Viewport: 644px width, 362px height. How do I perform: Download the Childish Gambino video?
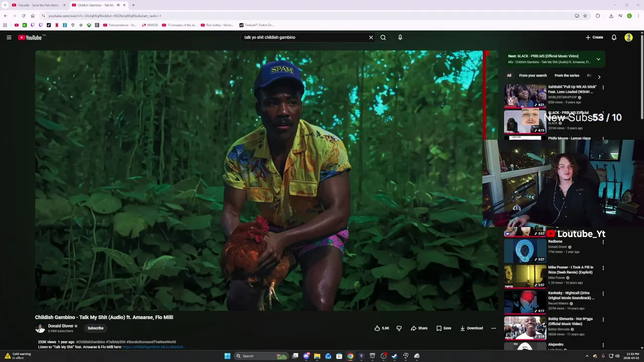(x=471, y=328)
